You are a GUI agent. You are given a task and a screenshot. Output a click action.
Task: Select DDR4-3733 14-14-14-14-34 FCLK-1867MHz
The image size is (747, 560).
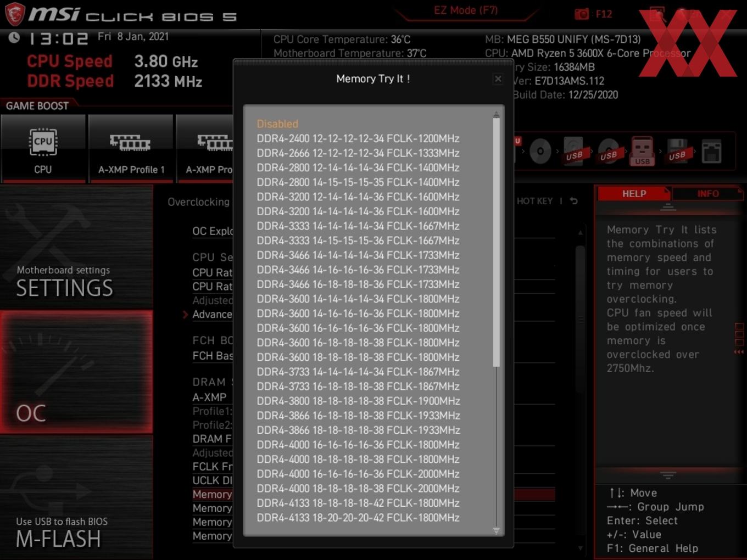[358, 372]
